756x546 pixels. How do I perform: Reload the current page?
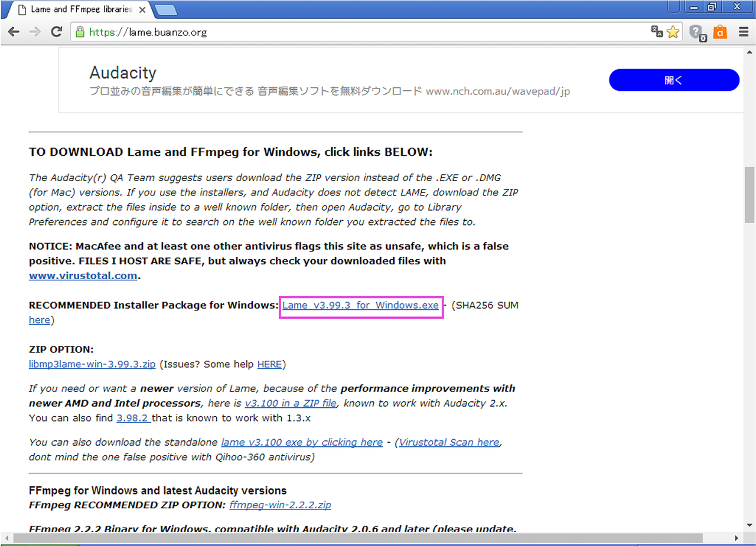[x=57, y=32]
